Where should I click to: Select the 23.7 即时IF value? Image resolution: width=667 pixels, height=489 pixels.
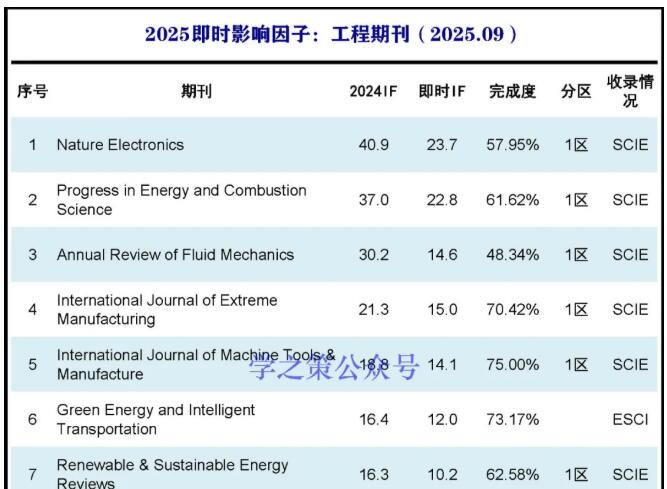[441, 145]
